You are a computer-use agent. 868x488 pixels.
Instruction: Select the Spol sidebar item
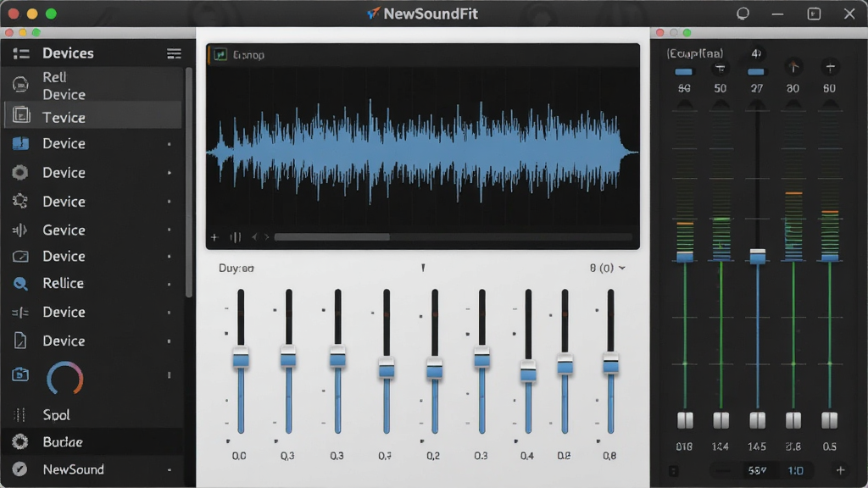tap(93, 415)
